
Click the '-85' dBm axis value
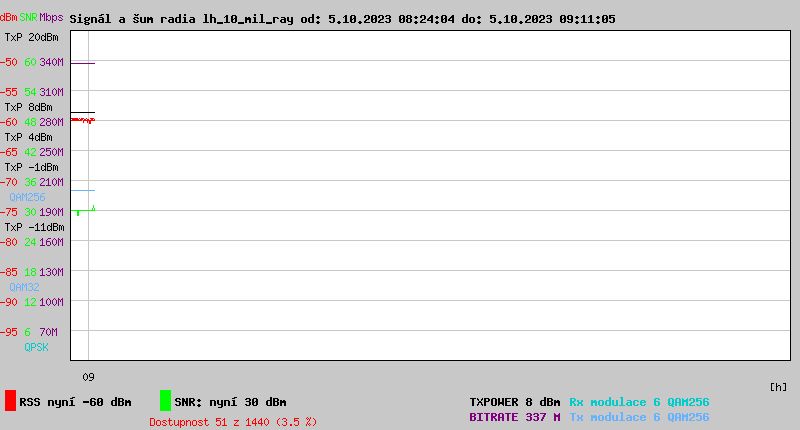9,272
